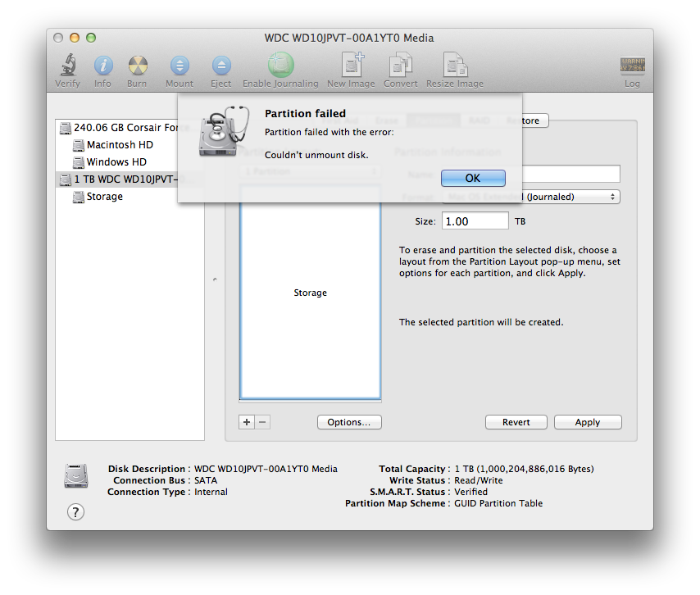Viewport: 700px width, 595px height.
Task: Click the add partition plus button
Action: click(247, 422)
